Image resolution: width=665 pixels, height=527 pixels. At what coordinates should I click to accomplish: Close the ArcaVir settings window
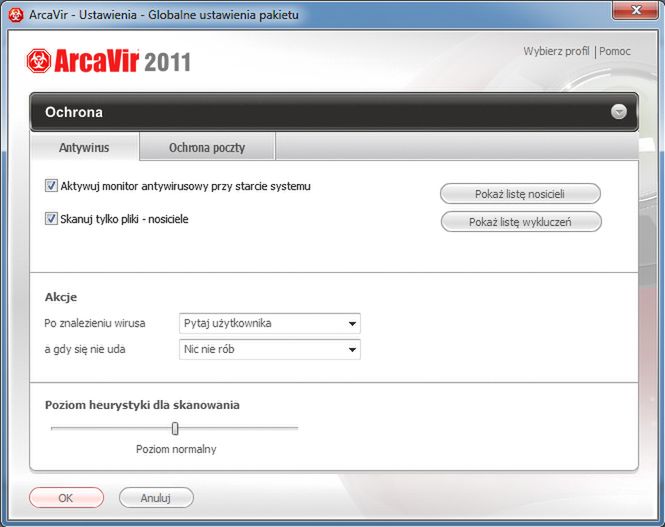636,10
